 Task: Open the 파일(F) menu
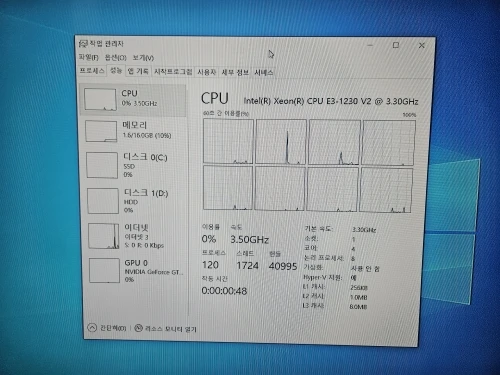point(88,57)
